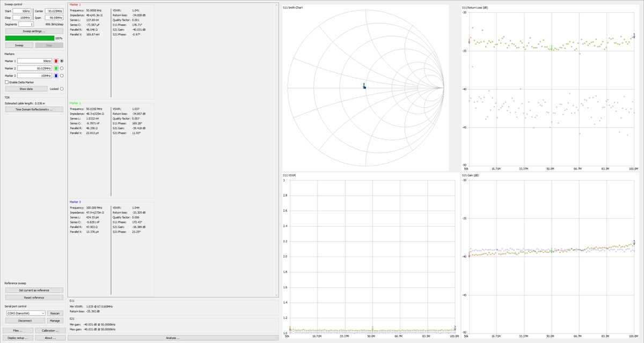Click Marker 1 VSWR value 1.041
Screen dimensions: 644x343
click(x=136, y=10)
